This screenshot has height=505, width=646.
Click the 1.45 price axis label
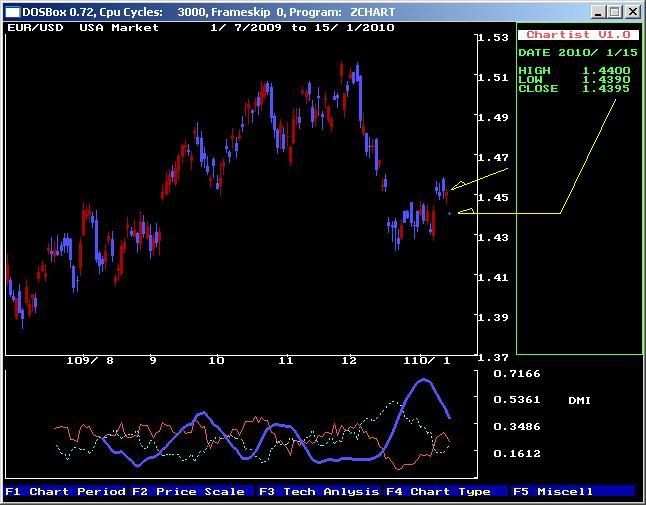(x=493, y=197)
